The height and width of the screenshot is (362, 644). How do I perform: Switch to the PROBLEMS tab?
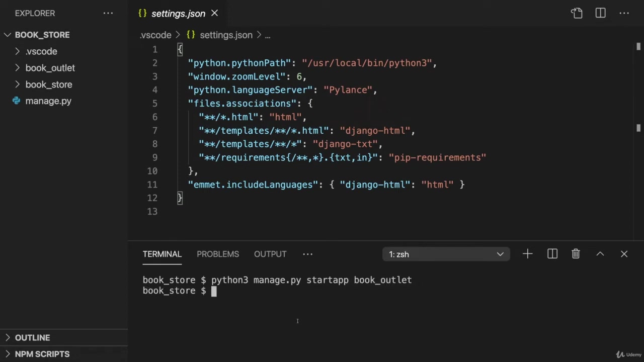[217, 254]
